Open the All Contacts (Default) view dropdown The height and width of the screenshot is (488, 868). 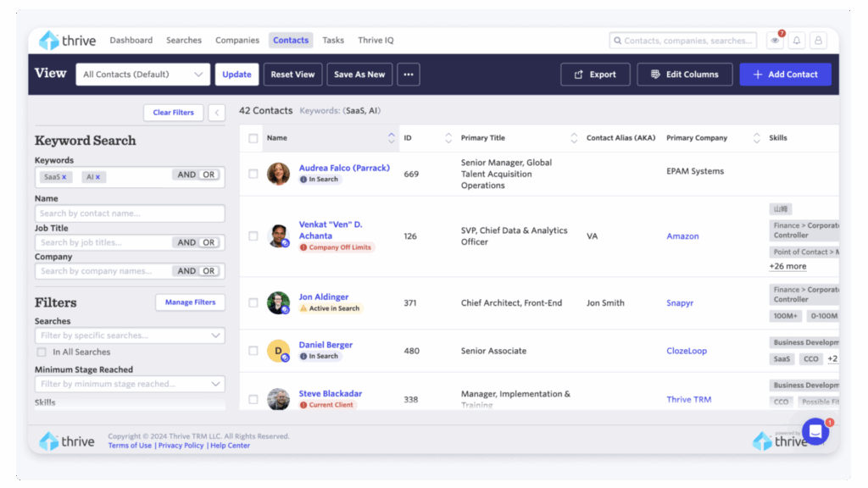(142, 75)
